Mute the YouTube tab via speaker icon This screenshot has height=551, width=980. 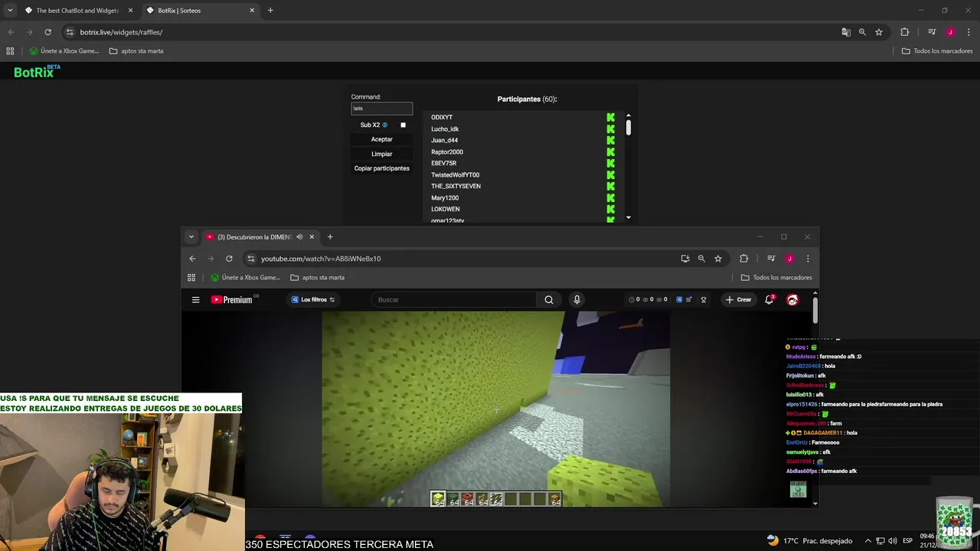[299, 237]
